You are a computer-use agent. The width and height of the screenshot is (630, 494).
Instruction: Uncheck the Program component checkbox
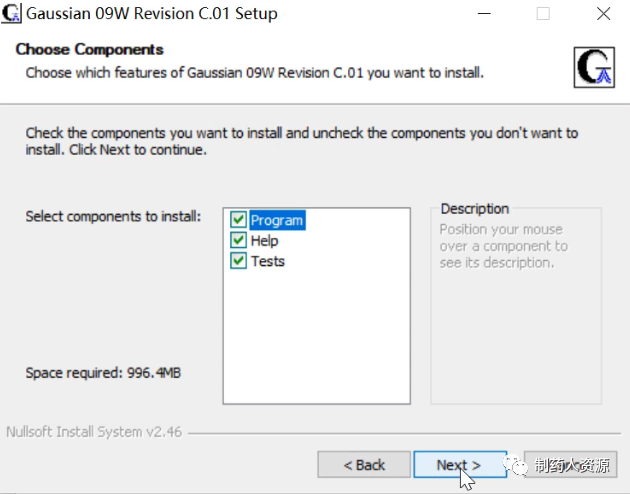238,220
